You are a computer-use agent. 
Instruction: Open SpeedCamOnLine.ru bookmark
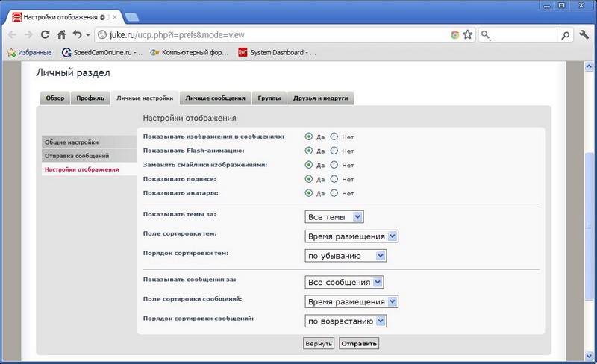tap(102, 52)
